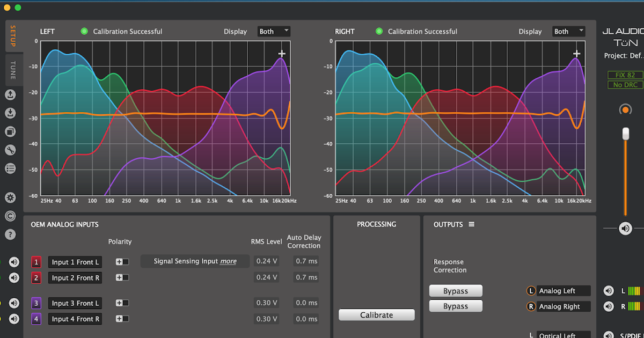The width and height of the screenshot is (644, 338).
Task: Click the Input 3 Front L name field
Action: 75,303
